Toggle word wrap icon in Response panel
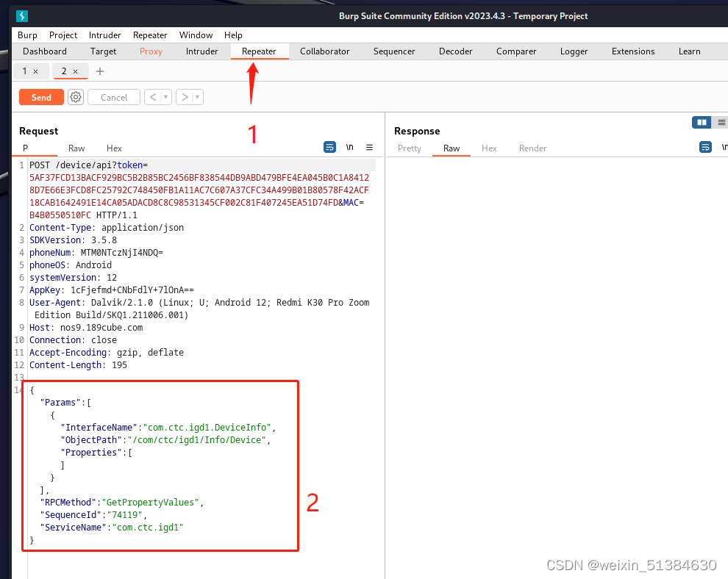This screenshot has width=728, height=579. [705, 147]
